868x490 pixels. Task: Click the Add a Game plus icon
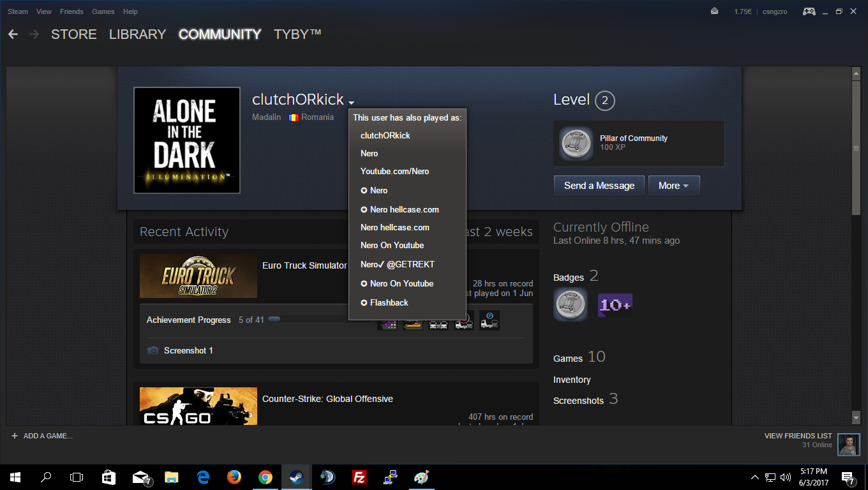[x=15, y=436]
